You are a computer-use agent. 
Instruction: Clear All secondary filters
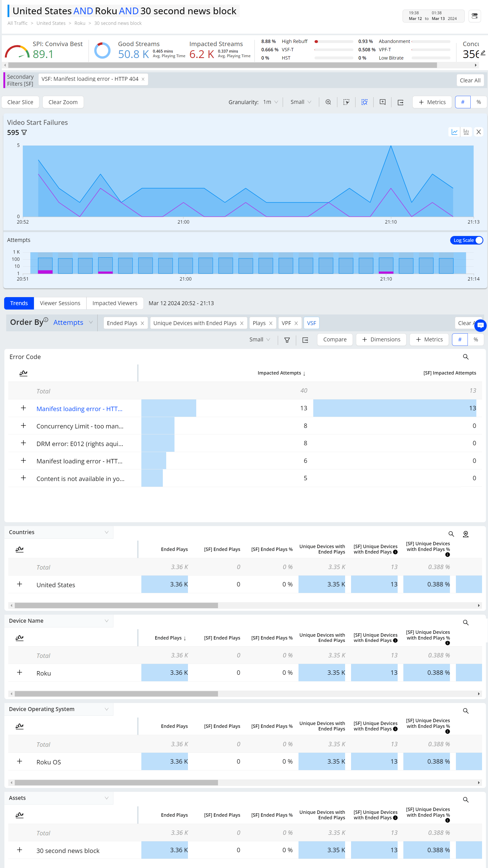[470, 80]
